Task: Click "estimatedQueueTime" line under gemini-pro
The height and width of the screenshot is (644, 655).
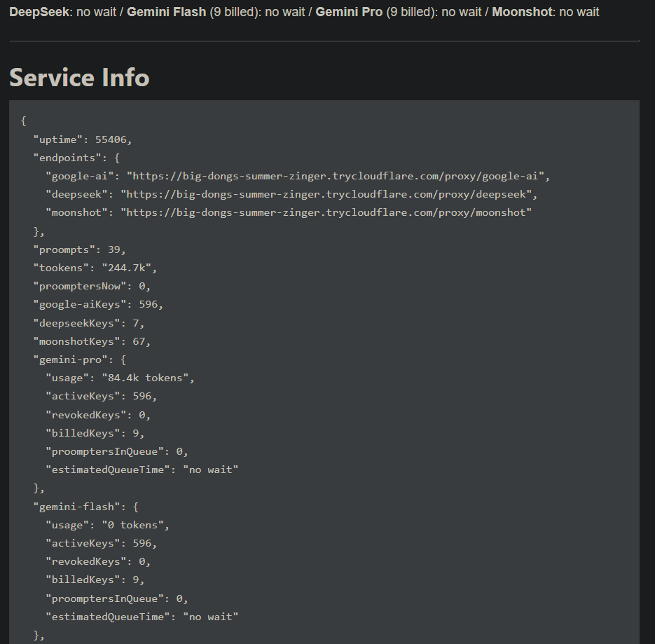Action: pos(142,470)
